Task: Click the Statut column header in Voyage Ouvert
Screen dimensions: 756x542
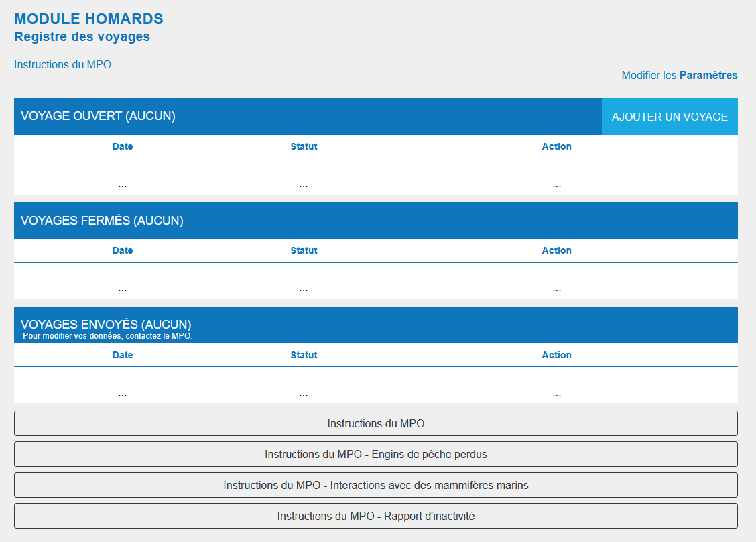Action: pos(304,146)
